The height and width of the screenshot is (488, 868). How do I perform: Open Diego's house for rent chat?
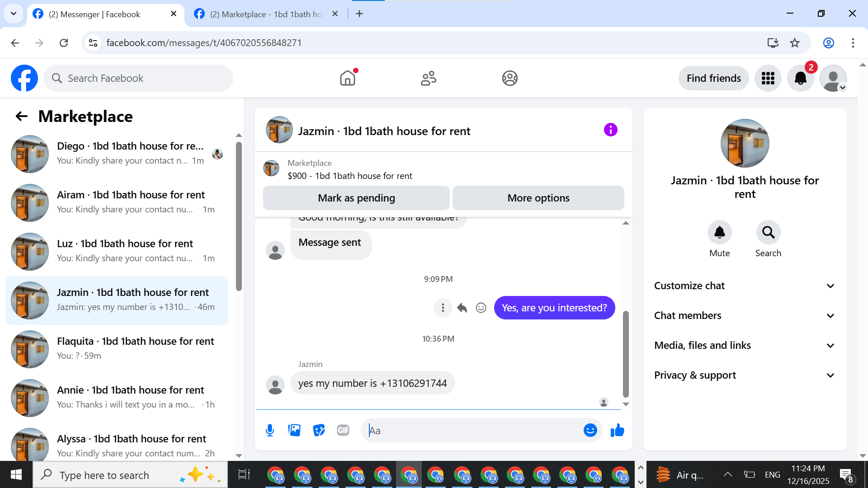[117, 154]
